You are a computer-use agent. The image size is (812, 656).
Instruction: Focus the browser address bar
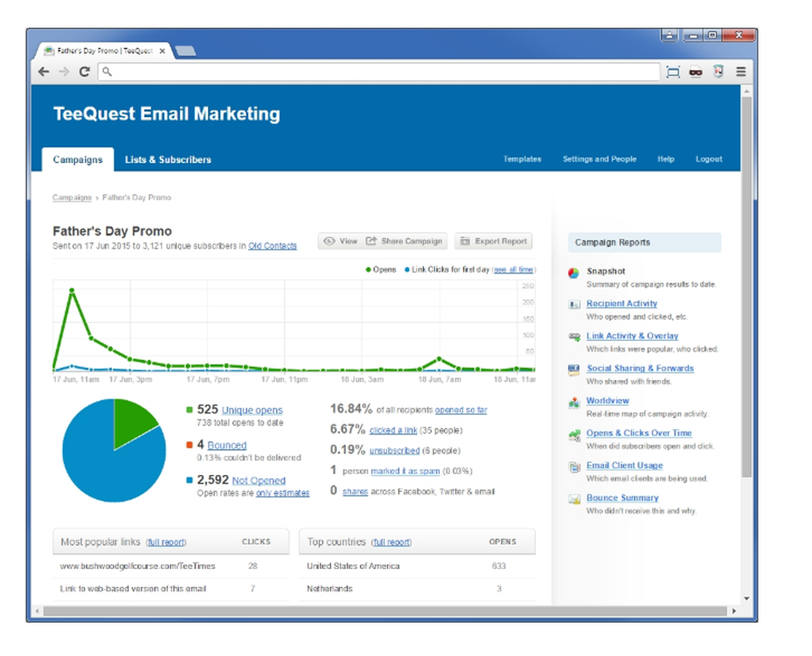click(379, 72)
